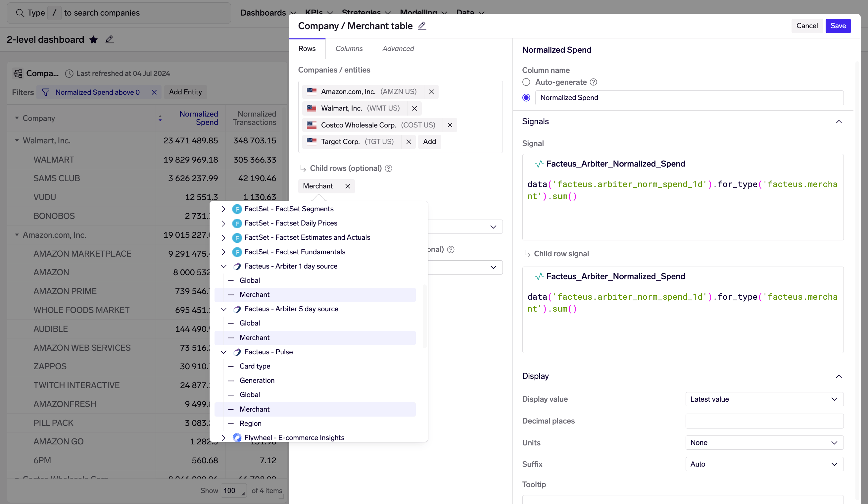Screen dimensions: 868x504
Task: Collapse the Amazon.com, Inc. row
Action: pos(17,235)
